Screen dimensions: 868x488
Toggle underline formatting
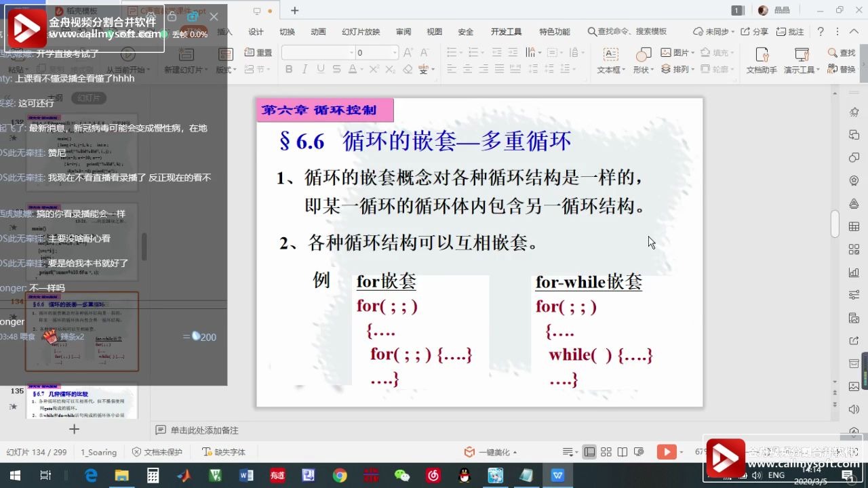[320, 68]
